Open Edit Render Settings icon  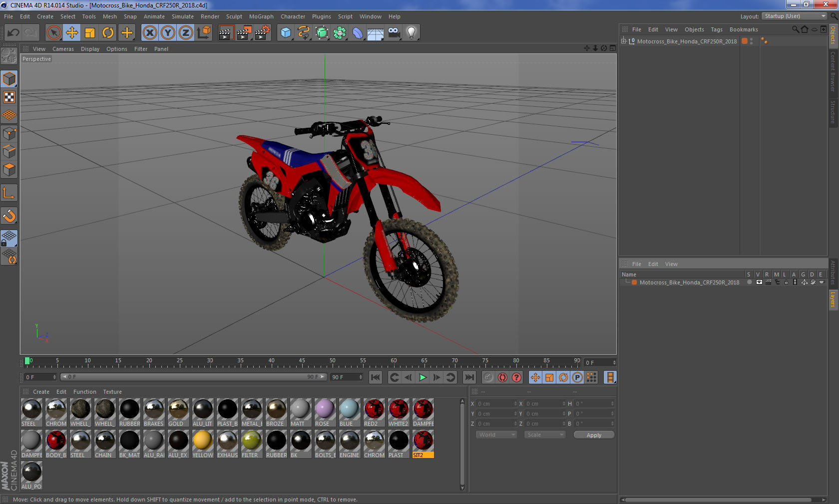tap(262, 33)
